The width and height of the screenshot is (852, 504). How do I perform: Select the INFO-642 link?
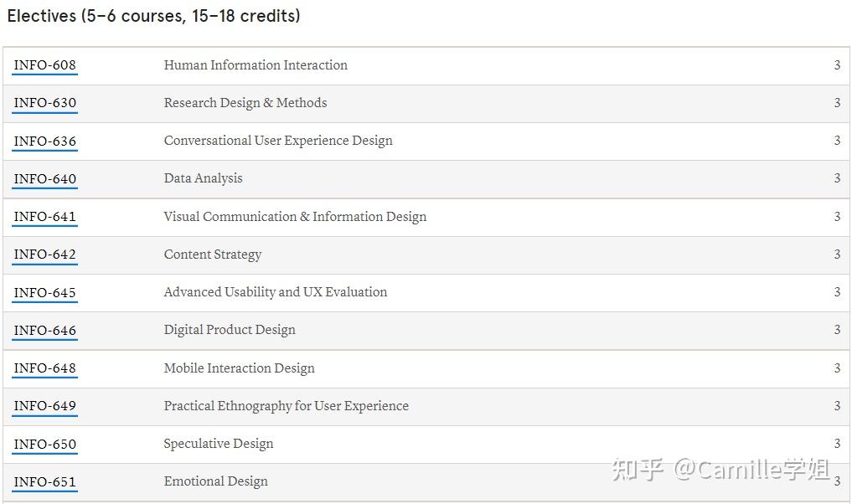click(44, 255)
